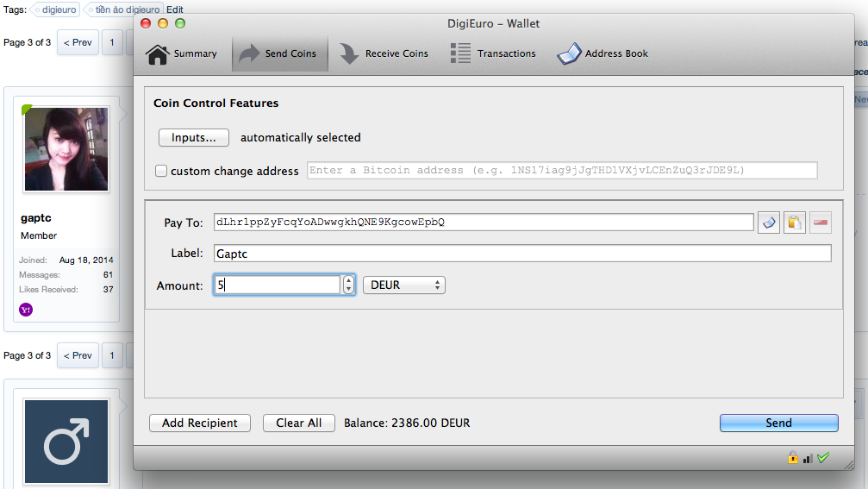Click the Balance: 2386.00 DEUR text
The height and width of the screenshot is (489, 868).
(407, 423)
